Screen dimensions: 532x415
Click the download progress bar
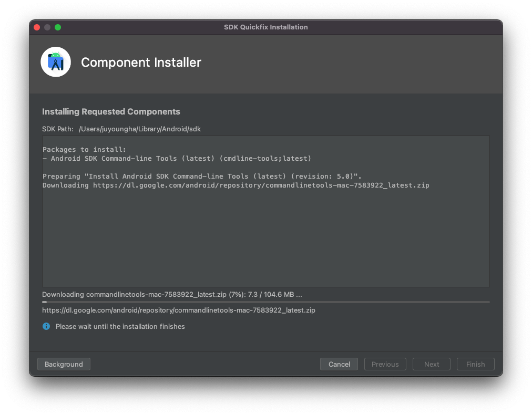pyautogui.click(x=266, y=302)
